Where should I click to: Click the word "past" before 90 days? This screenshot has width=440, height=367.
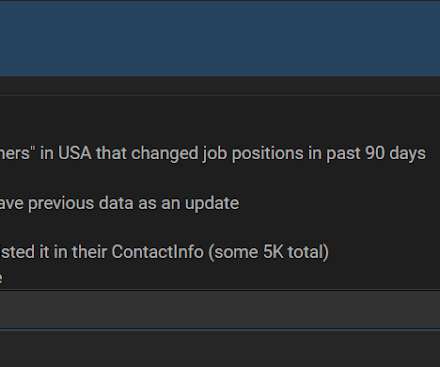tap(343, 155)
